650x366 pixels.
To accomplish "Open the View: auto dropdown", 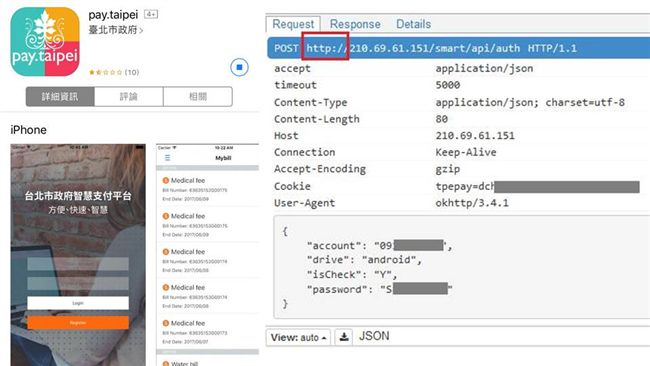I will [x=298, y=337].
